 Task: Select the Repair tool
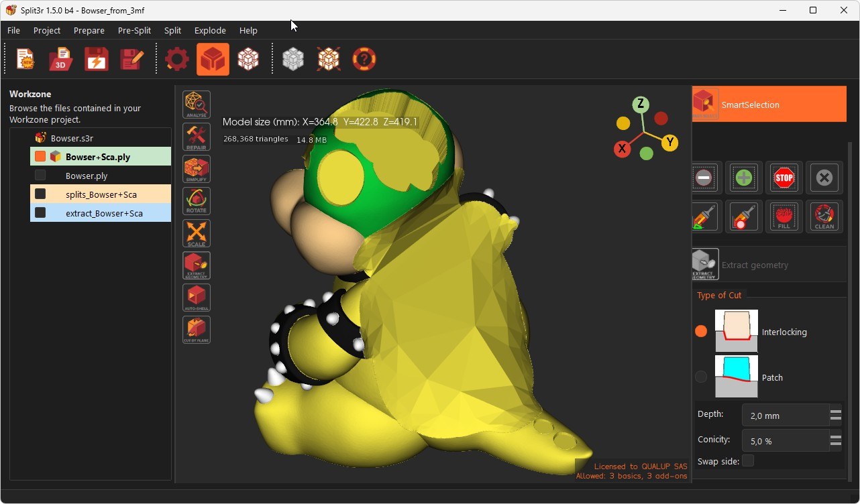(197, 137)
